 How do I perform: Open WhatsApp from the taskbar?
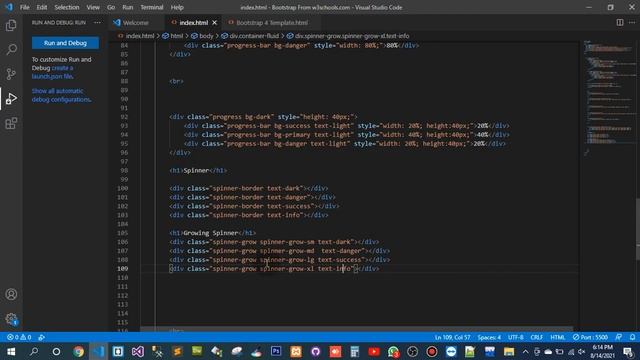tap(393, 351)
